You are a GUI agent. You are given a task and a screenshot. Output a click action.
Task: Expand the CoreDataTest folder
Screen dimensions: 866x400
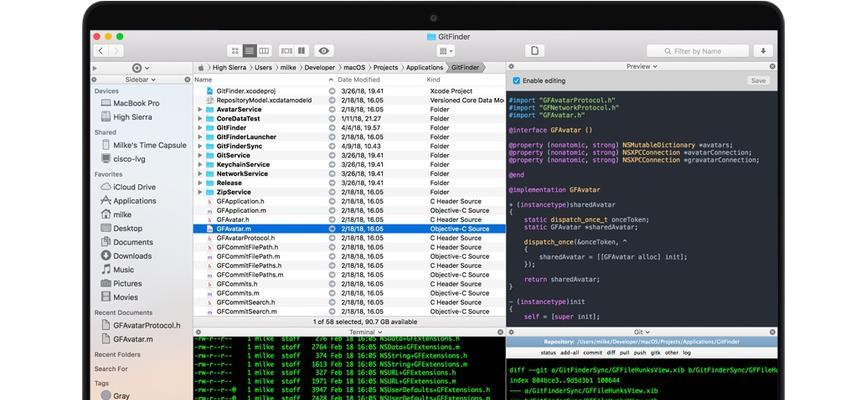click(x=200, y=119)
